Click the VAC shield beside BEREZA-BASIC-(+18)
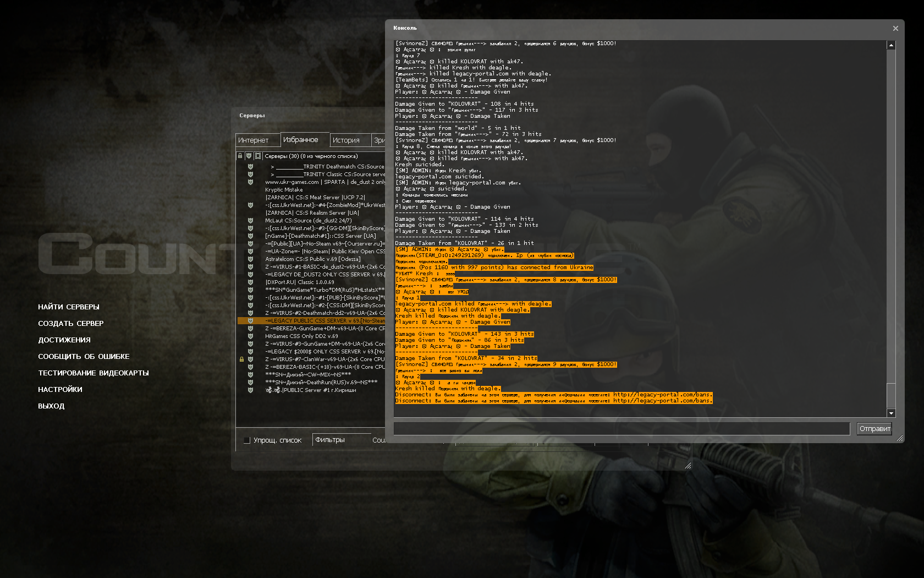Viewport: 924px width, 578px height. pyautogui.click(x=250, y=367)
